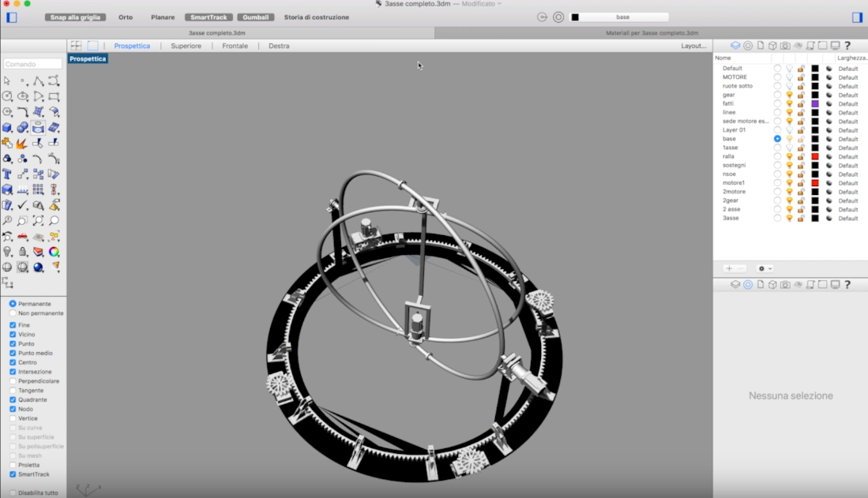The width and height of the screenshot is (868, 498).
Task: Pick the Polyline drawing tool
Action: (x=38, y=81)
